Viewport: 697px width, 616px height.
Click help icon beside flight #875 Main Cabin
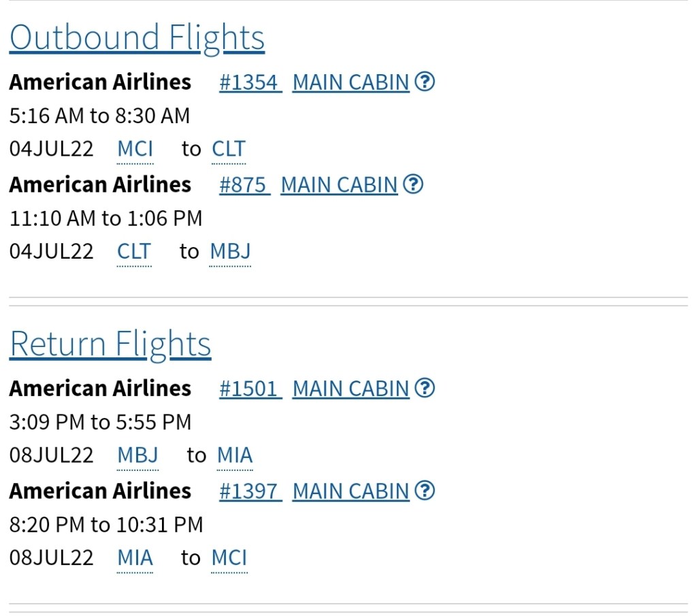coord(412,184)
